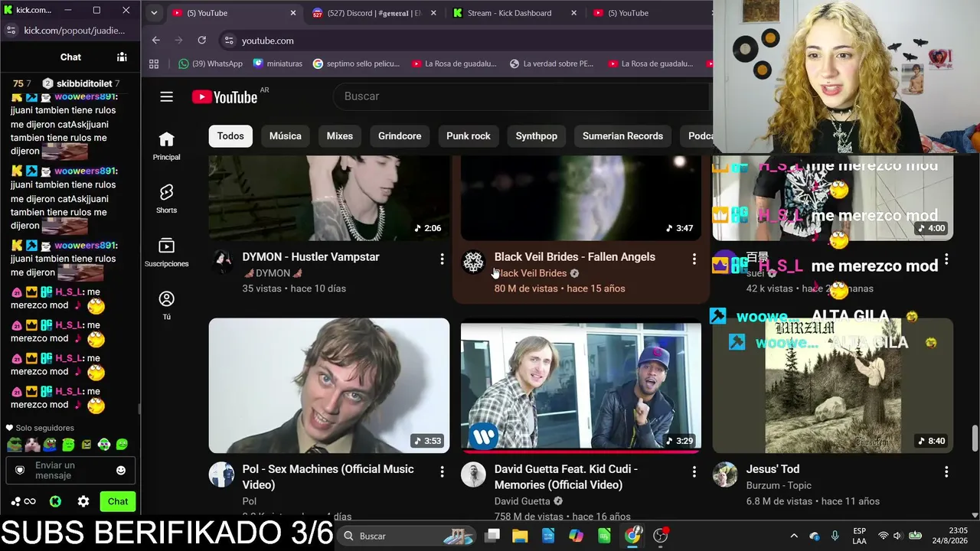Open the DYMON - Hustler Vampstar video title

tap(311, 257)
